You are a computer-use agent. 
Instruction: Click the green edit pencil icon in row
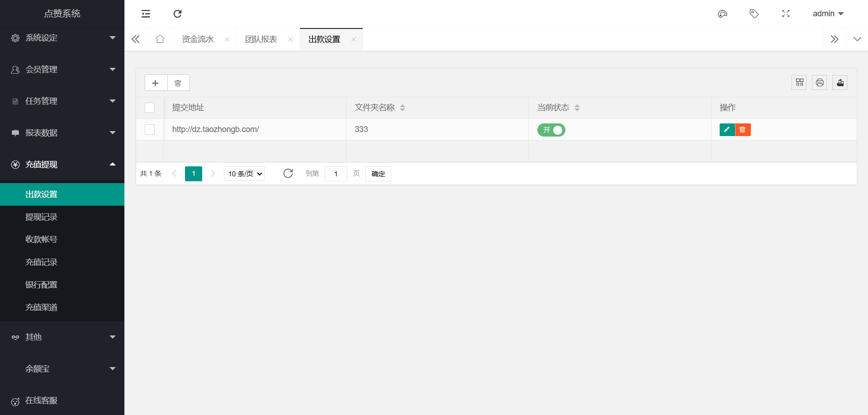pyautogui.click(x=727, y=130)
